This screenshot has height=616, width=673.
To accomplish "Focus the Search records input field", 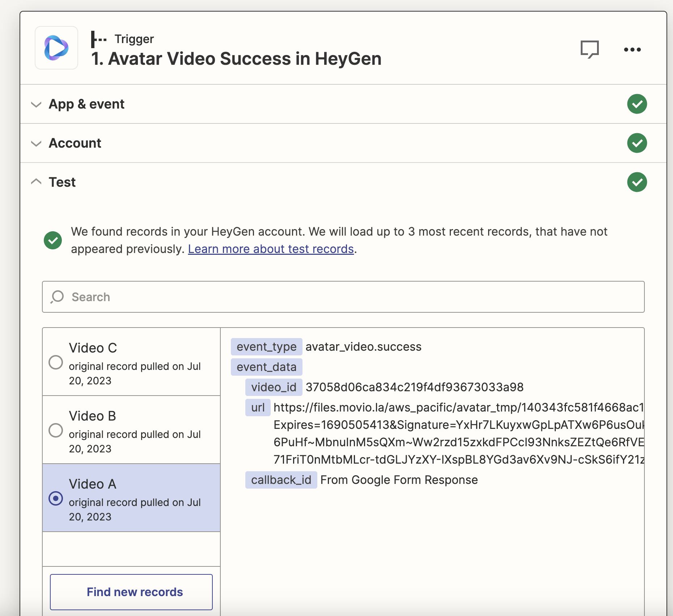I will [x=343, y=297].
